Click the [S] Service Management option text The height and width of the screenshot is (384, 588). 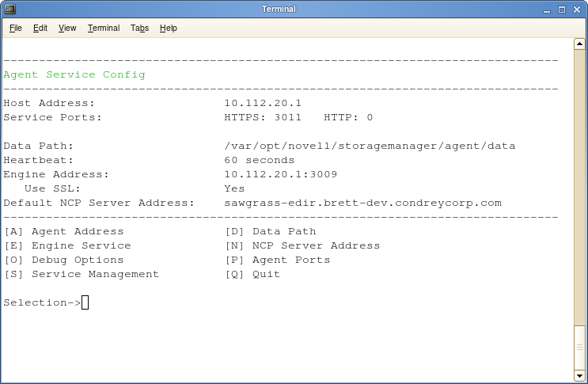82,274
